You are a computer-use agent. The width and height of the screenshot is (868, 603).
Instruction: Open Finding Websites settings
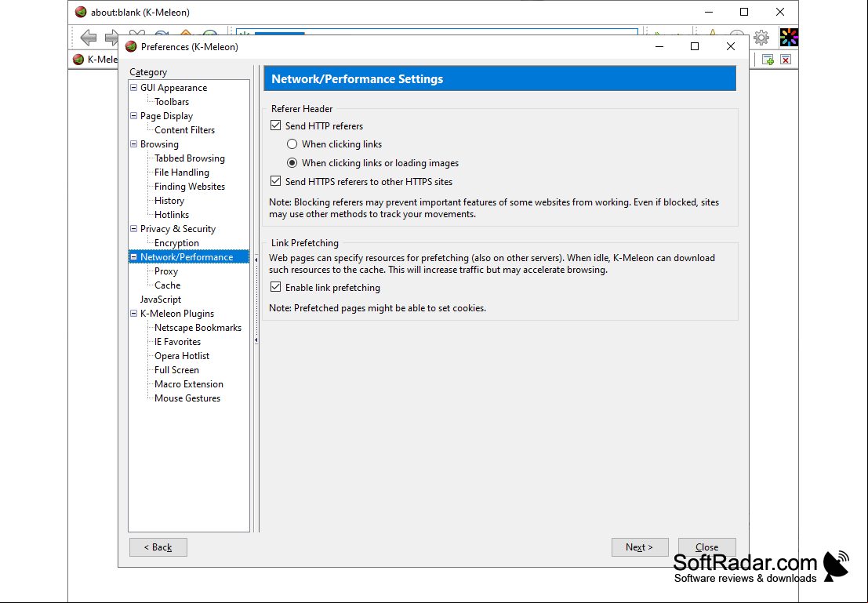click(x=189, y=187)
